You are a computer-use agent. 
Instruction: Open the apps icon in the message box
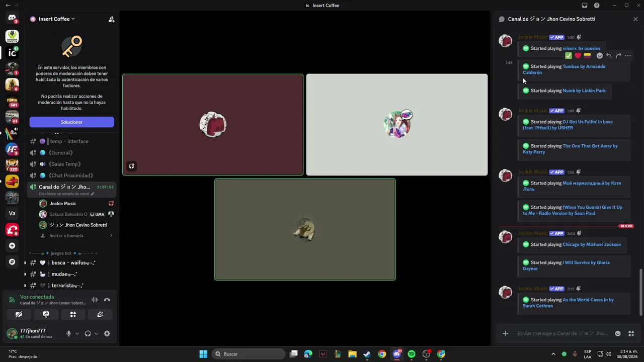click(631, 333)
